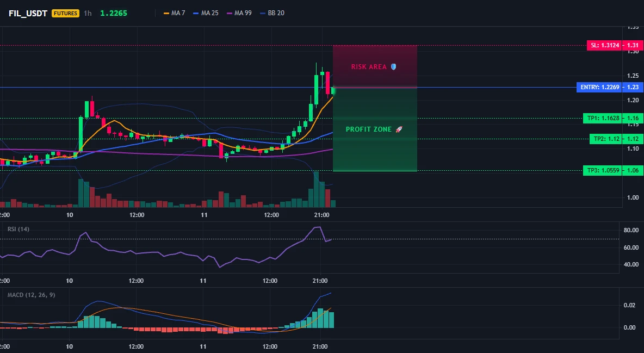This screenshot has width=644, height=353.
Task: Click the BB 20 legend color marker
Action: click(x=263, y=13)
